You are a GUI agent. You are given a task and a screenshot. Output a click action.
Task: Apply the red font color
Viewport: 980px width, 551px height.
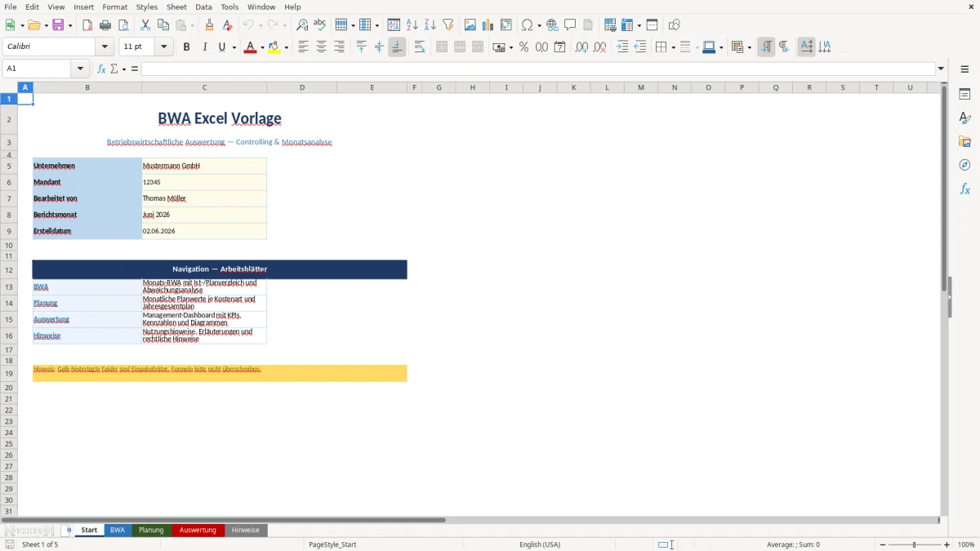click(x=250, y=47)
